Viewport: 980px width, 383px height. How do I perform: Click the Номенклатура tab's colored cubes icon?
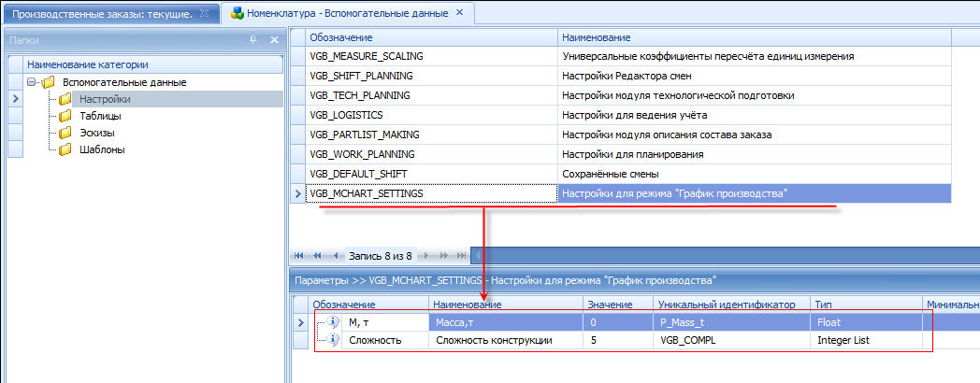(x=238, y=13)
